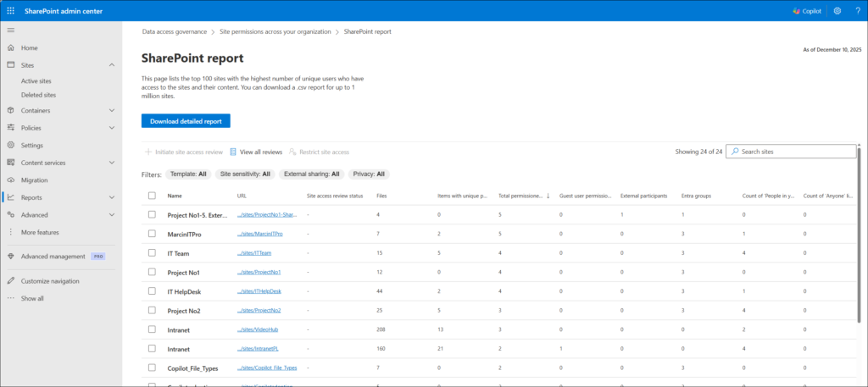Click the Copilot icon in header

[796, 10]
